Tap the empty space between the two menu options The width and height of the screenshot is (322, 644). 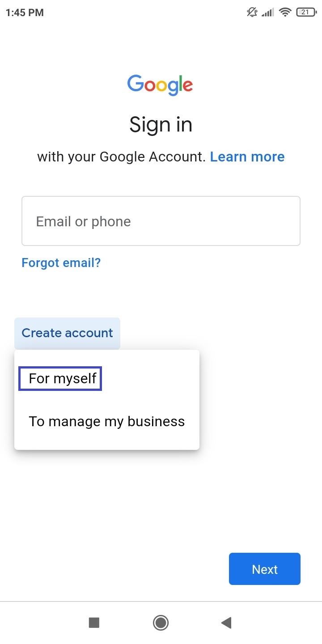(x=107, y=400)
